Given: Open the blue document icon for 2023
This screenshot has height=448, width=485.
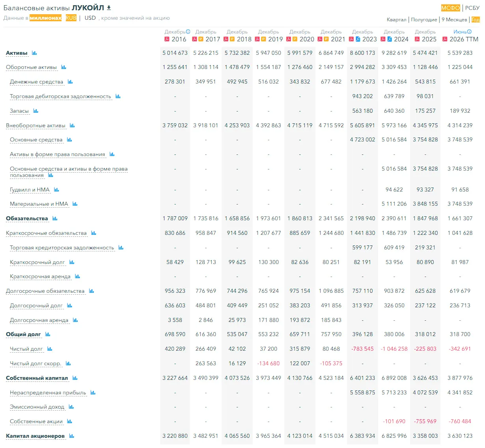Looking at the screenshot, I should pos(358,39).
